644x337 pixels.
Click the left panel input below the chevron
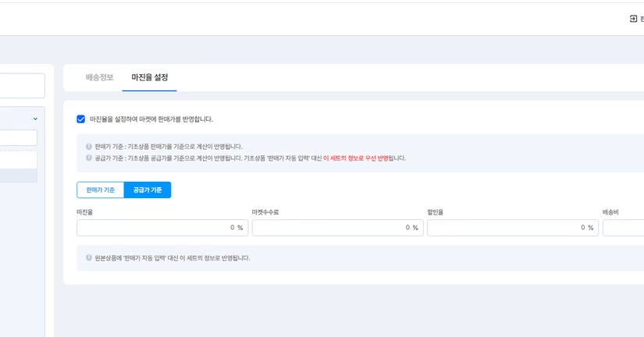[x=19, y=137]
